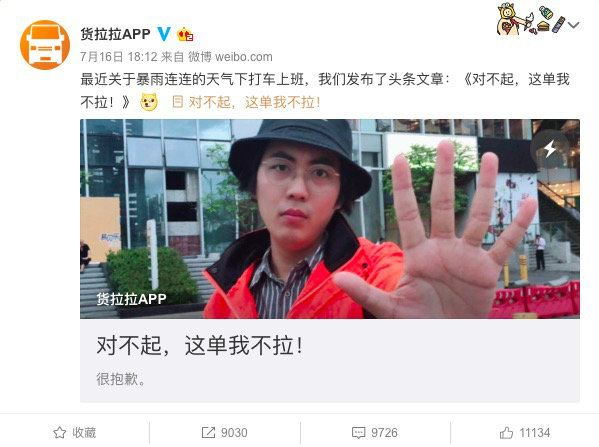Expand the post options chevron arrow
The height and width of the screenshot is (447, 599).
(574, 25)
